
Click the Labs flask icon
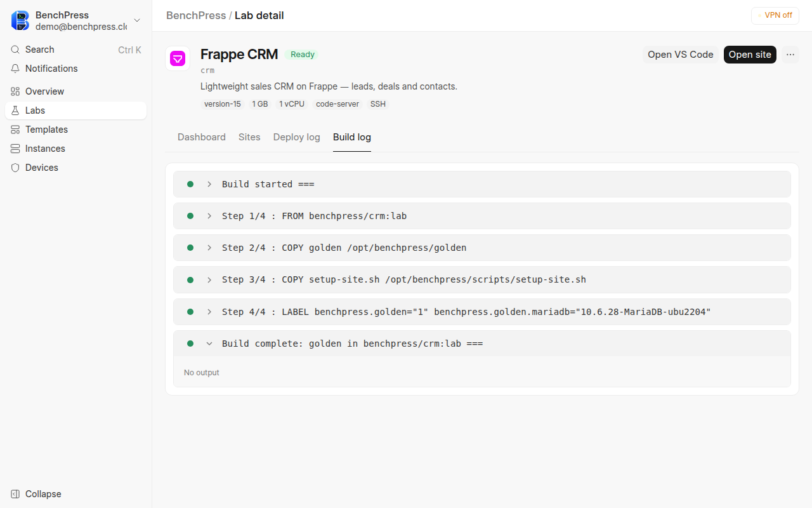click(x=15, y=110)
